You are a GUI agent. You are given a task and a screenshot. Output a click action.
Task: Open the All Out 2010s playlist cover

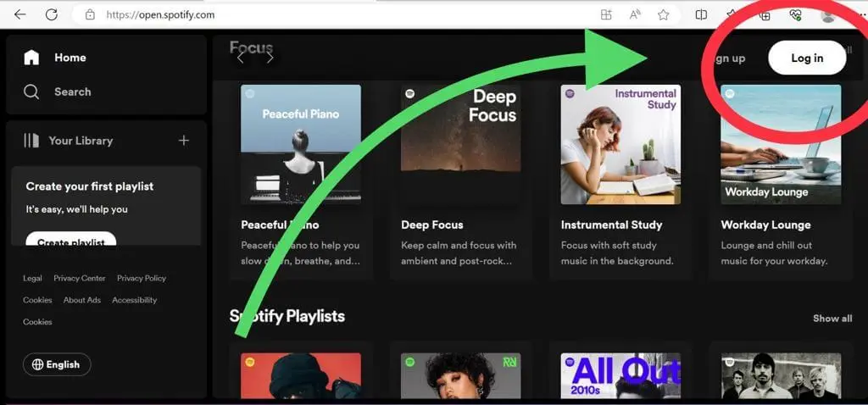click(620, 375)
